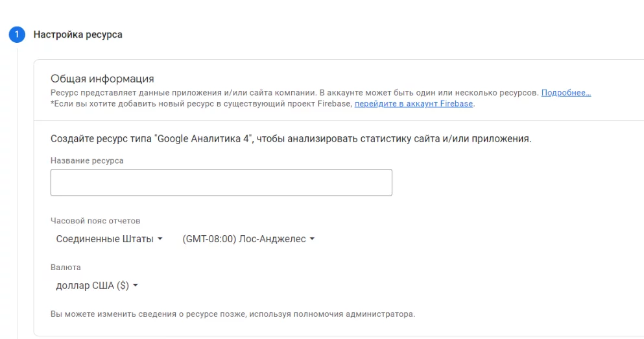Image resolution: width=644 pixels, height=339 pixels.
Task: Click the Часовой пояс отчетов label
Action: pyautogui.click(x=95, y=221)
